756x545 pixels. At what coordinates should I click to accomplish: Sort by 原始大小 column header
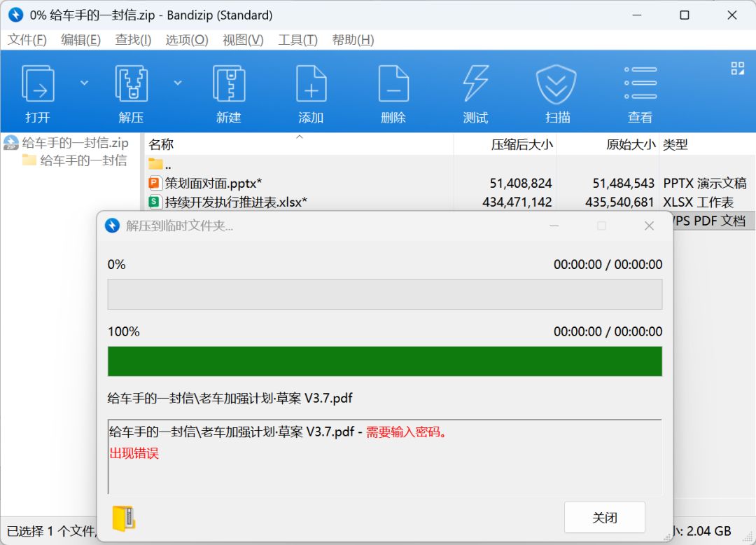click(608, 144)
